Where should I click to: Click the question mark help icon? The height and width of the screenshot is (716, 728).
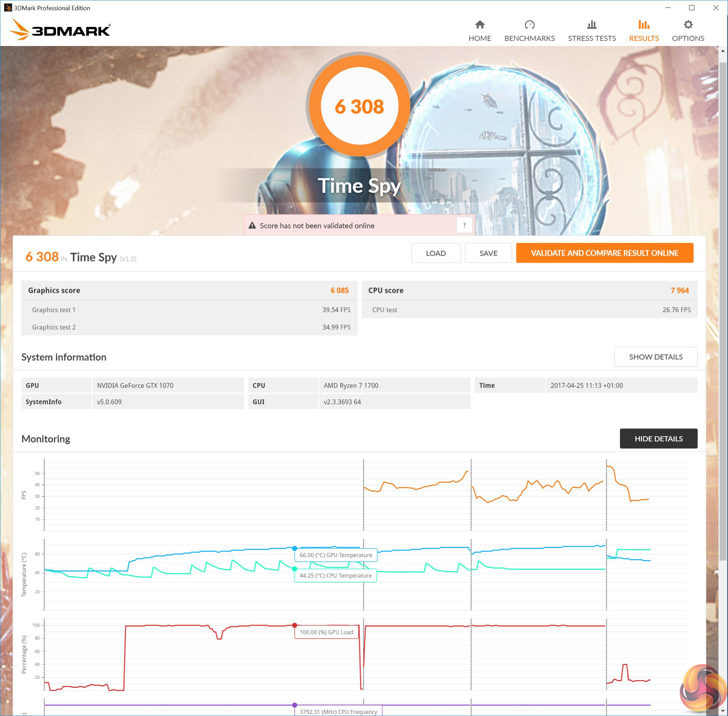point(464,225)
